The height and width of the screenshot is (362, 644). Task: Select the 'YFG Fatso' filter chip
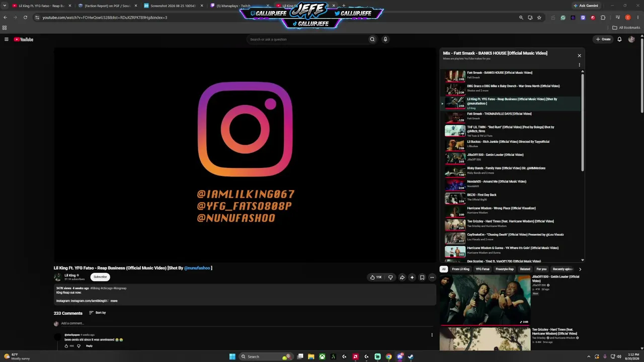[482, 269]
